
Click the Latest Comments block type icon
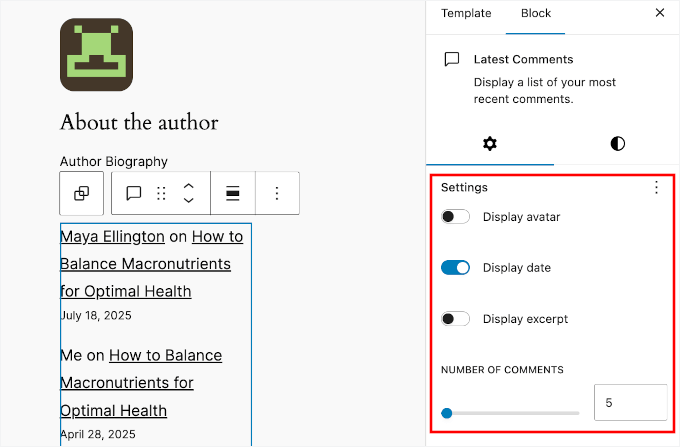click(x=133, y=193)
